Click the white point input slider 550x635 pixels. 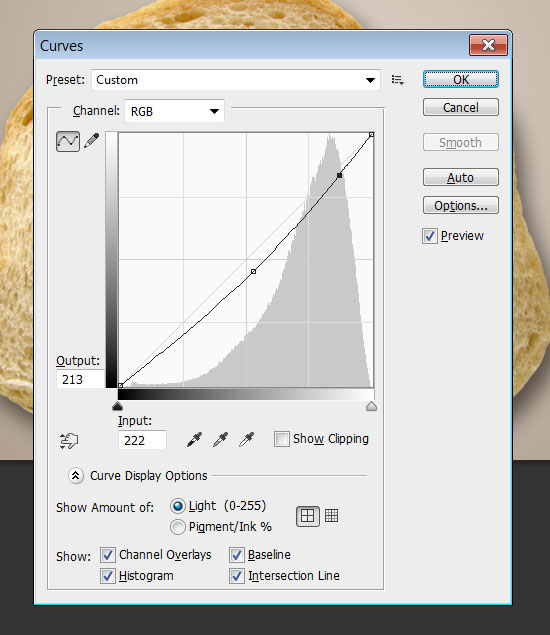coord(371,406)
